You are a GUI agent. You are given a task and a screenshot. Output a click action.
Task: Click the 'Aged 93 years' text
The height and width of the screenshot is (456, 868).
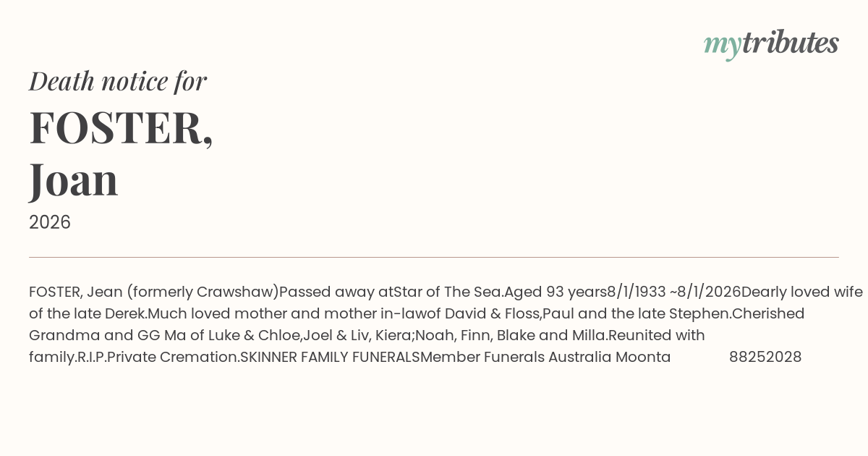(x=555, y=292)
